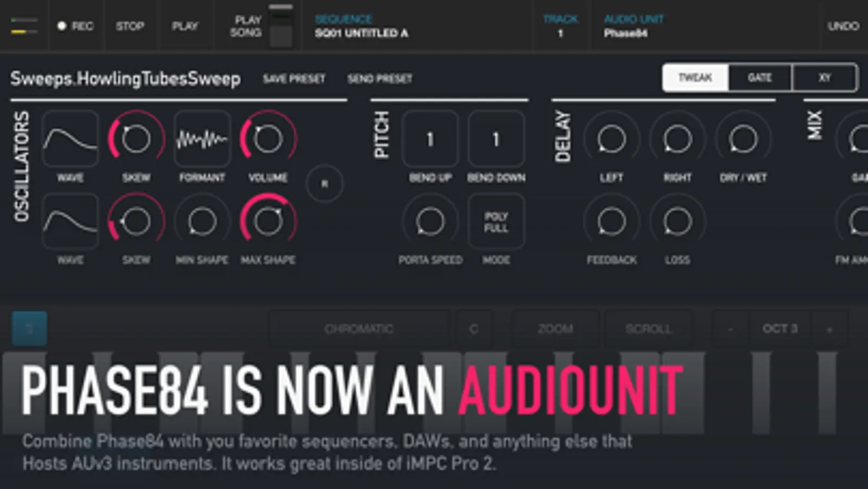Click SAVE PRESET

pyautogui.click(x=294, y=79)
